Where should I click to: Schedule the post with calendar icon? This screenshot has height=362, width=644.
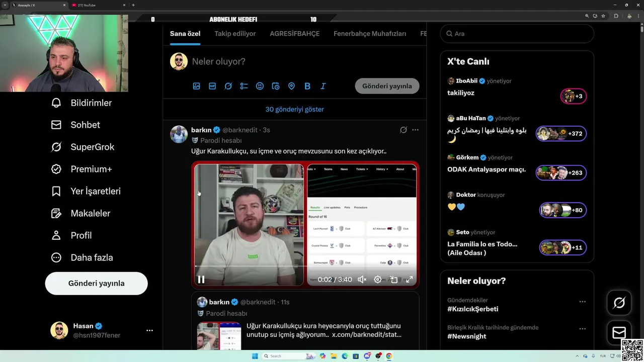point(276,86)
